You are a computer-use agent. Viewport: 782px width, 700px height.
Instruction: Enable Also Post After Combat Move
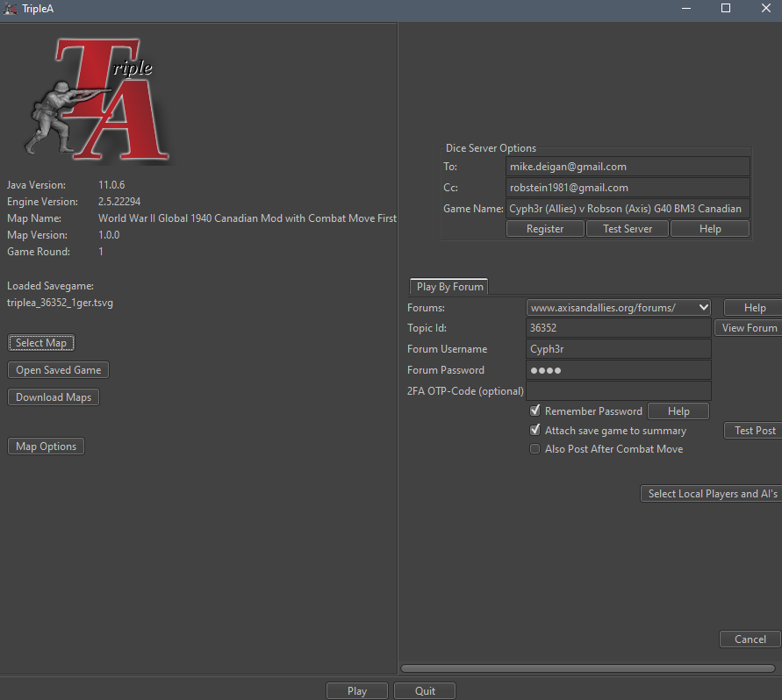[535, 449]
